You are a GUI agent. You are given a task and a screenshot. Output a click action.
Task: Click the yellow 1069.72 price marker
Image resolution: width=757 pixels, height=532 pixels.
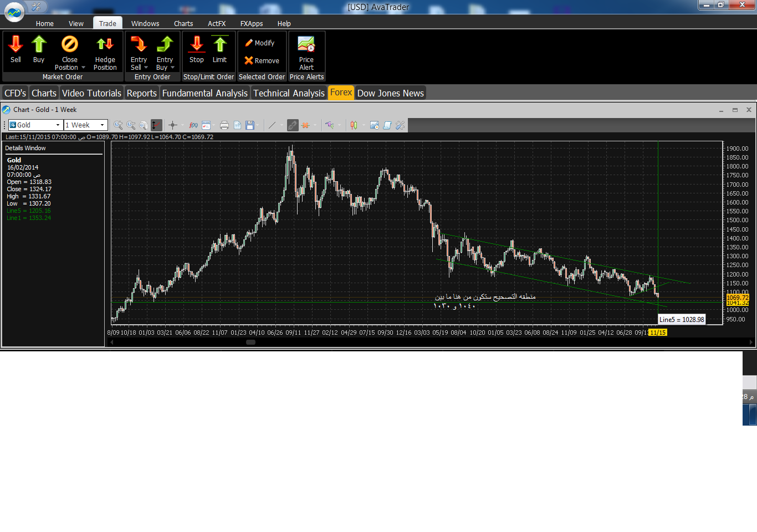click(x=737, y=298)
